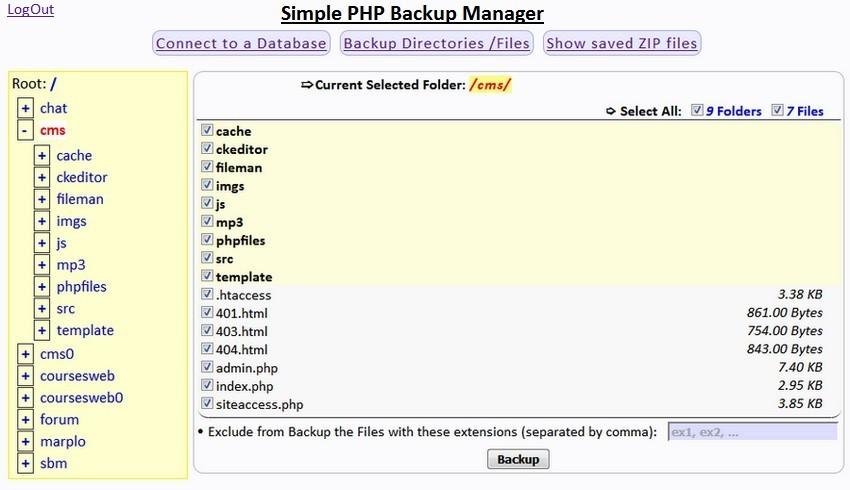Expand the forum folder plus icon
This screenshot has width=850, height=490.
pyautogui.click(x=25, y=420)
